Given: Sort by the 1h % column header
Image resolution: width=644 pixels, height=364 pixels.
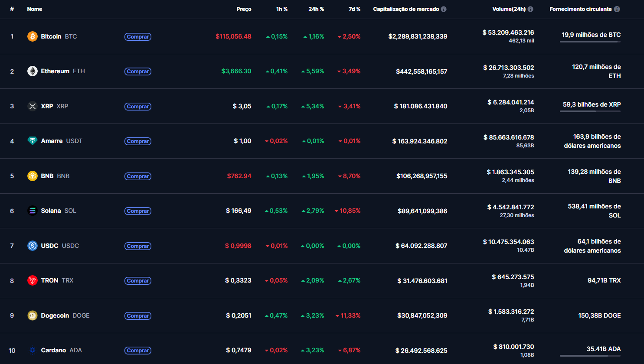Looking at the screenshot, I should pos(282,9).
